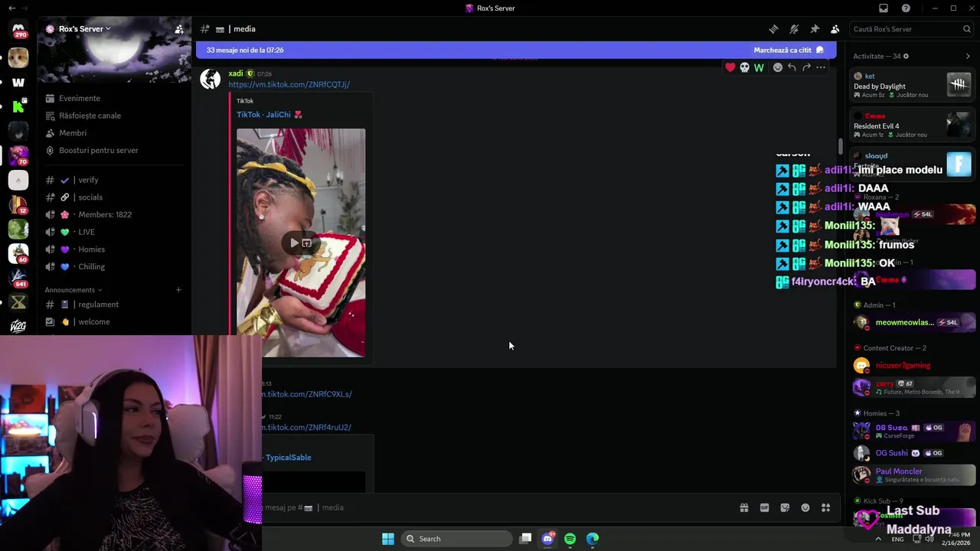This screenshot has height=551, width=980.
Task: Open the Threads icon in channel header
Action: tap(773, 29)
